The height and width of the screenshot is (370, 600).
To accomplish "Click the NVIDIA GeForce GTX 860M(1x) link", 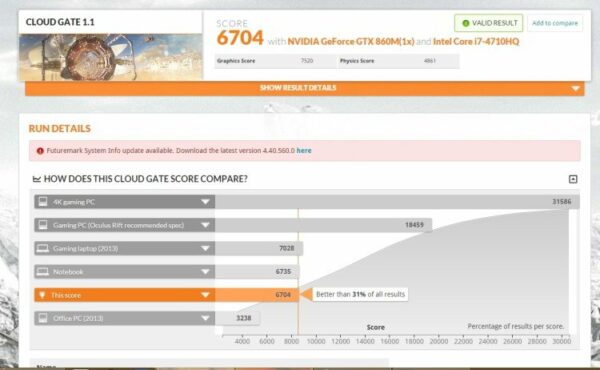I will coord(351,41).
